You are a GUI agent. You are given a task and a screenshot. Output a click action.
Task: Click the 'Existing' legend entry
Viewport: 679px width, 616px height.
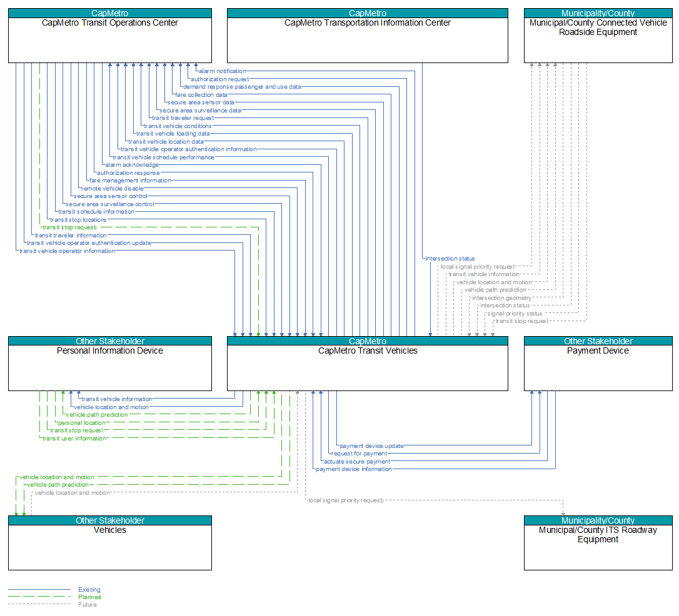89,590
